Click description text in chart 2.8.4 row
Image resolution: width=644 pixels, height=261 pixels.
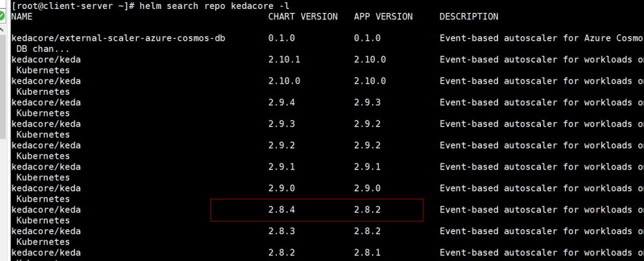tap(542, 210)
